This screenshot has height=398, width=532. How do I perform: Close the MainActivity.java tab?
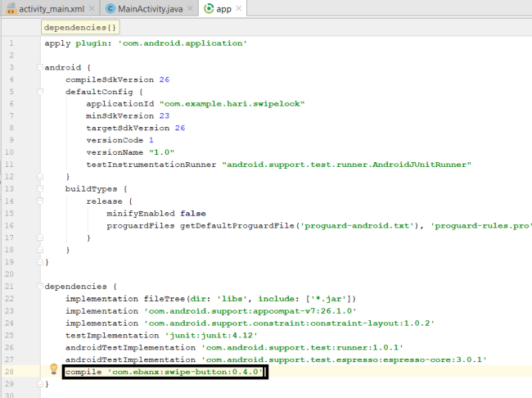191,8
